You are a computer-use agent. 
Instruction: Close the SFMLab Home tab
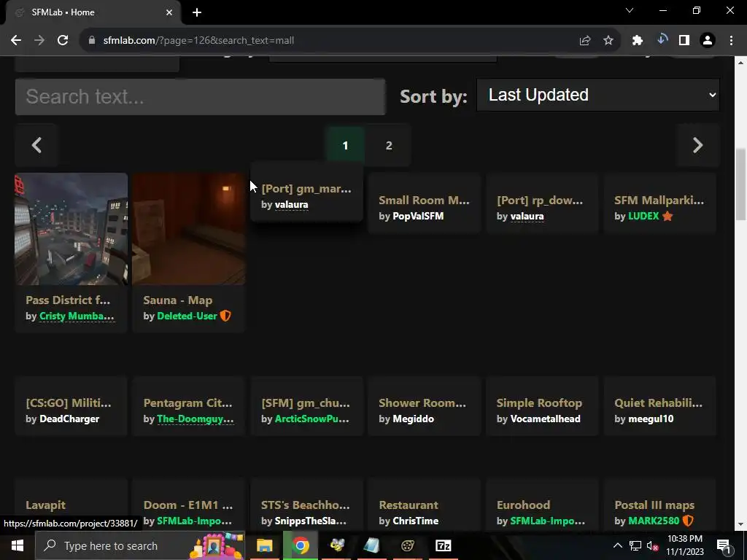tap(169, 12)
